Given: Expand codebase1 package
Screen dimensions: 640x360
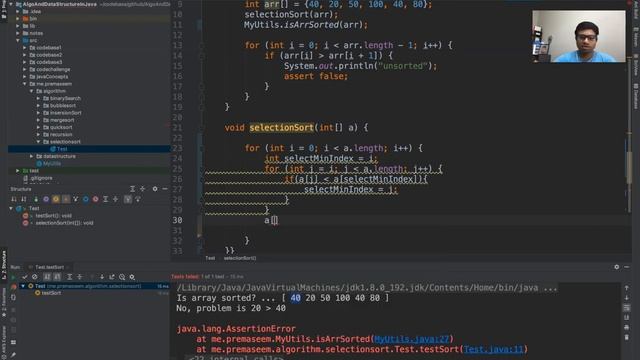Looking at the screenshot, I should (25, 48).
